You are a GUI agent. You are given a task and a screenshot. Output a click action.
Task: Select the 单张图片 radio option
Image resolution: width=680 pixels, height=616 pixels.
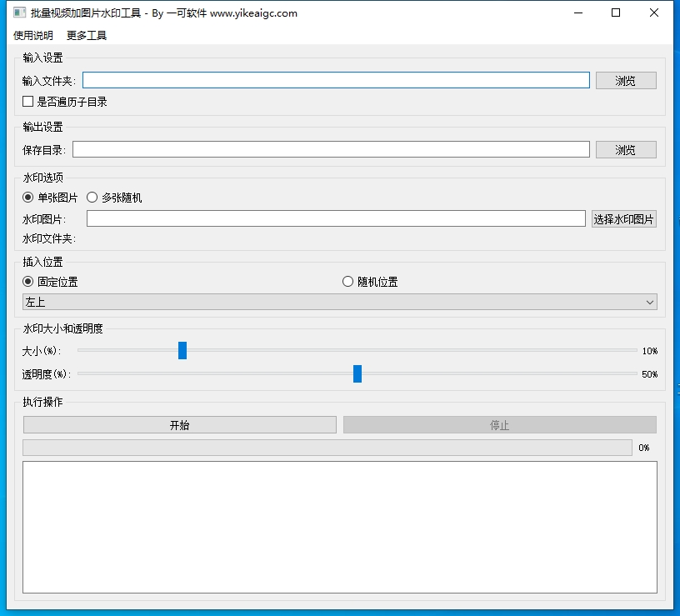click(x=28, y=198)
